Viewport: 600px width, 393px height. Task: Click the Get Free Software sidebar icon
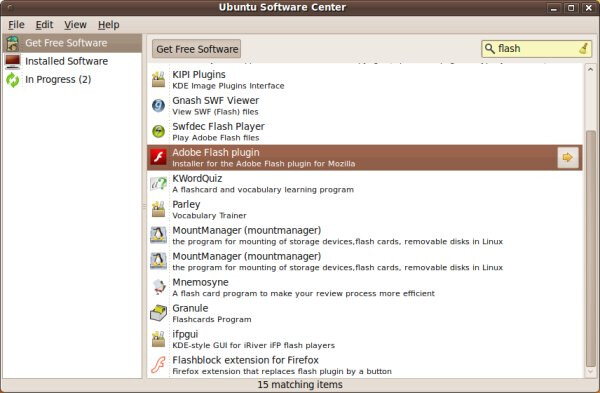point(13,43)
